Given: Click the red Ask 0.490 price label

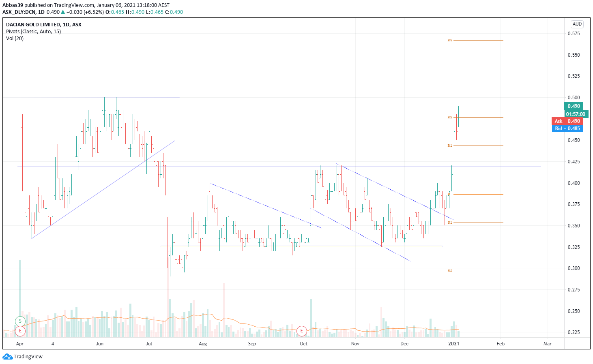Looking at the screenshot, I should 567,121.
